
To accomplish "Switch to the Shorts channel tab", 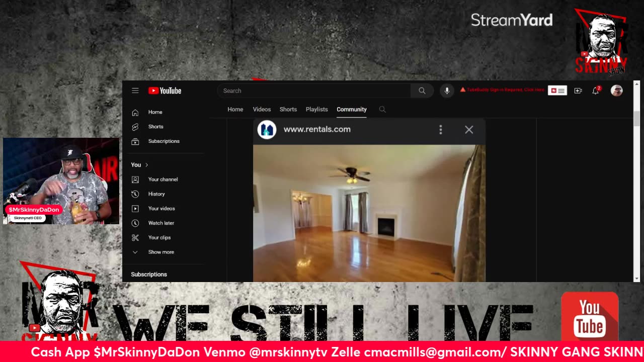I will coord(288,109).
